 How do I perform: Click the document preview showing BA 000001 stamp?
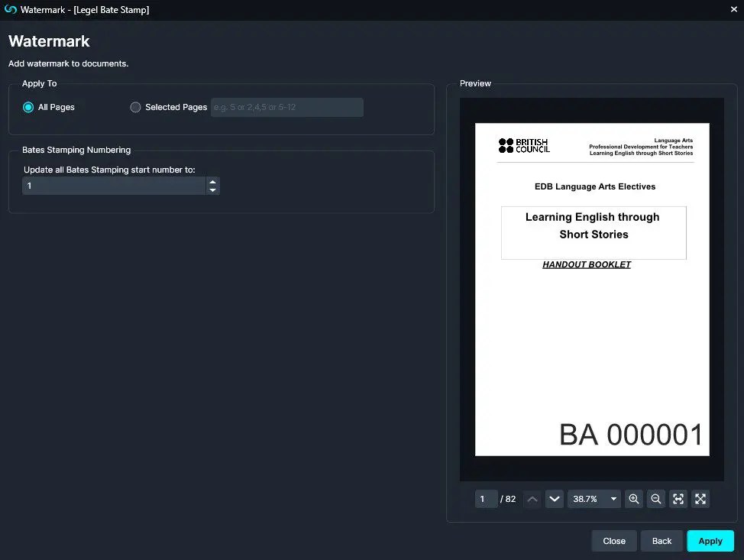click(x=592, y=290)
